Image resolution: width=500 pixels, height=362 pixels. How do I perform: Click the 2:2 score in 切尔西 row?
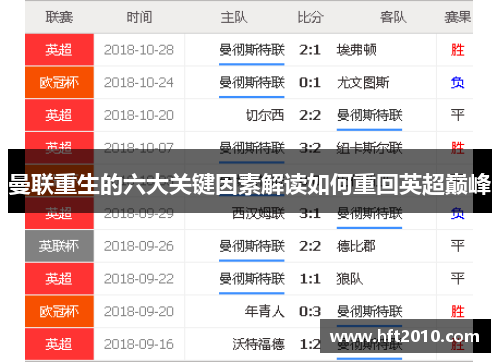[310, 115]
